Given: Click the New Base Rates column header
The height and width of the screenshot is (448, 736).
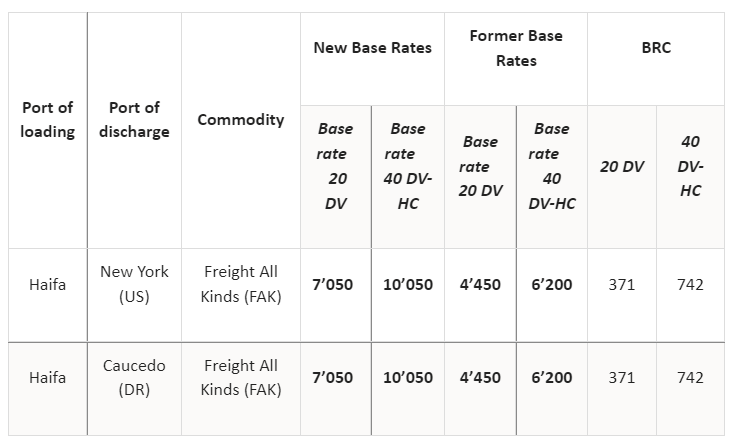Looking at the screenshot, I should [x=372, y=48].
